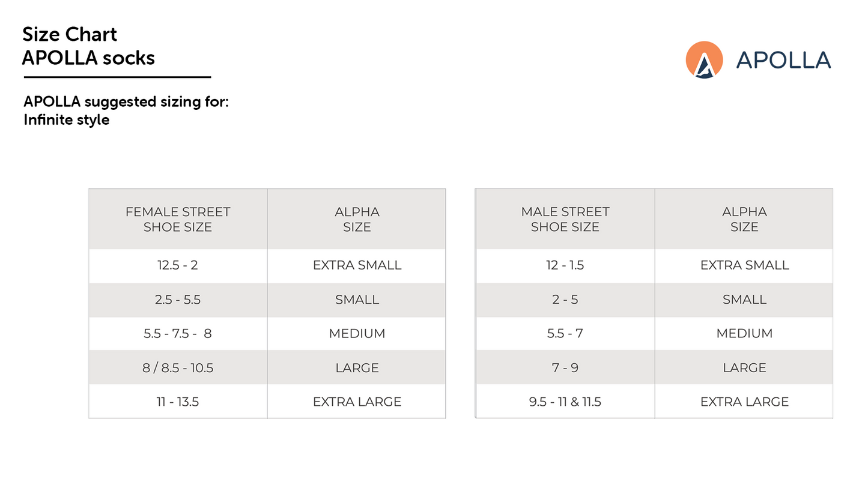Viewport: 868px width, 488px height.
Task: Select the Size Chart APOLLA socks title
Action: (x=88, y=46)
